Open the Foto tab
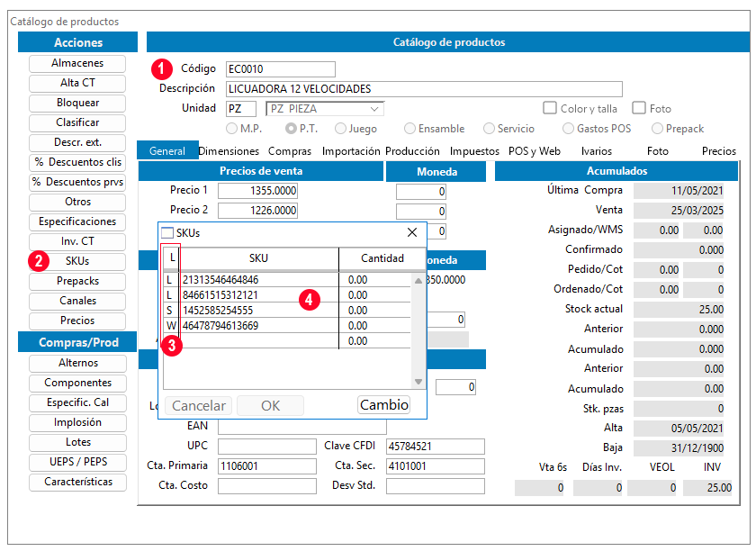The width and height of the screenshot is (756, 551). tap(658, 151)
